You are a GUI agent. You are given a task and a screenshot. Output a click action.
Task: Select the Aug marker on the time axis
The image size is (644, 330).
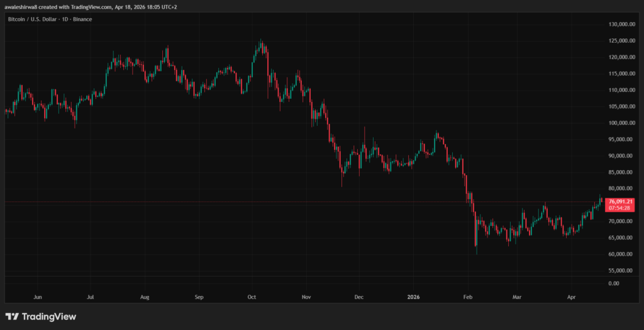coord(145,296)
